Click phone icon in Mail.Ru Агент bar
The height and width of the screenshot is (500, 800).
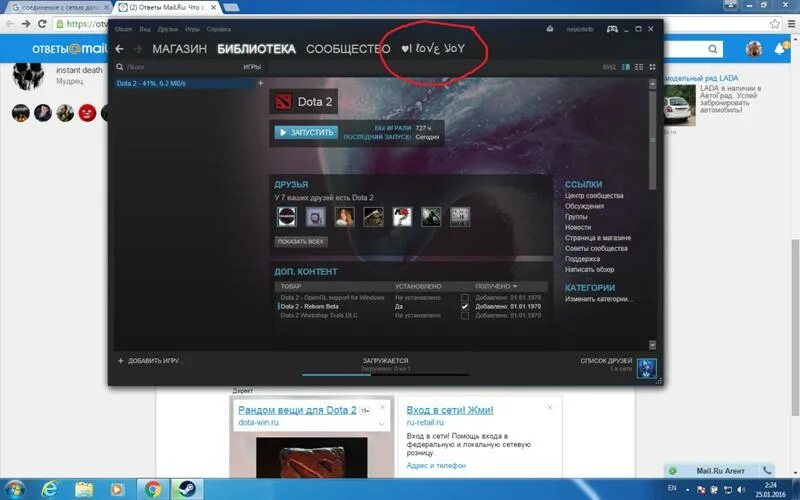coord(766,470)
